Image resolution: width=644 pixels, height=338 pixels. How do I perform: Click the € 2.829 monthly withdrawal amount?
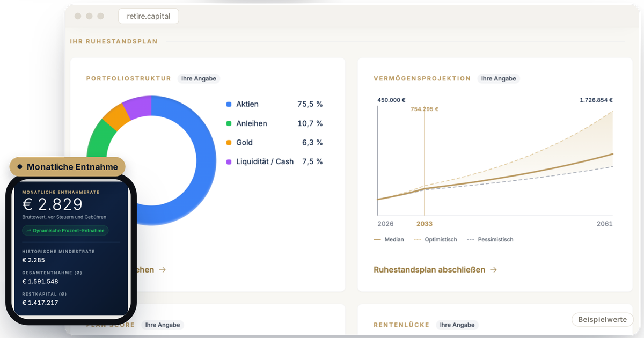53,204
